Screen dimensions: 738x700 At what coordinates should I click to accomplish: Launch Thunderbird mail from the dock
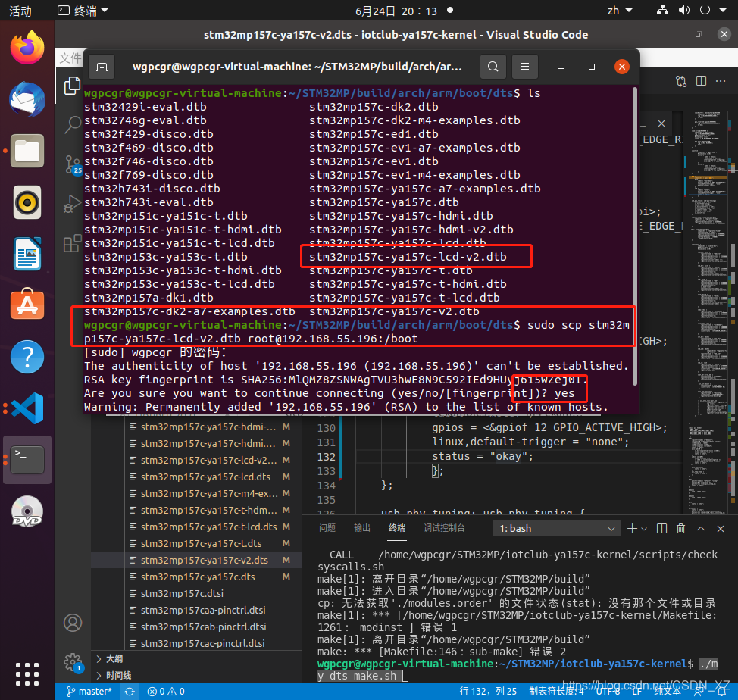(27, 99)
